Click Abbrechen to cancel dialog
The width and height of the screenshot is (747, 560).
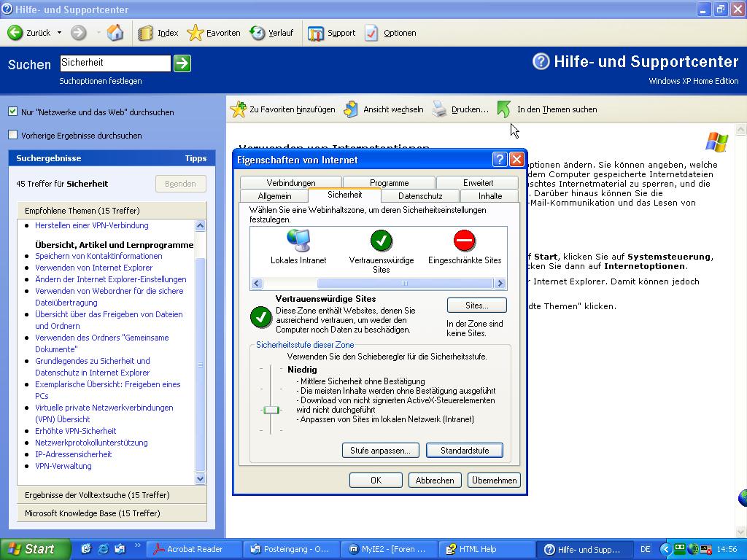coord(435,480)
